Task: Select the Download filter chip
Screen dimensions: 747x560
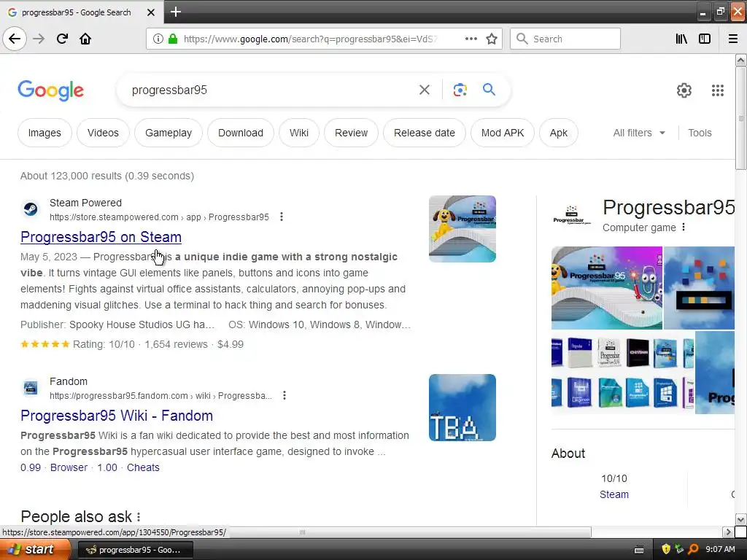Action: [241, 133]
